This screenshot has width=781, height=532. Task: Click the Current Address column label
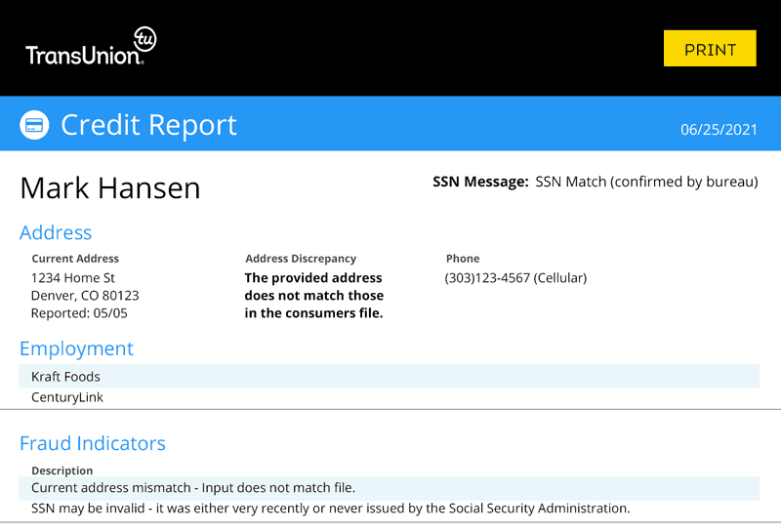(x=75, y=259)
